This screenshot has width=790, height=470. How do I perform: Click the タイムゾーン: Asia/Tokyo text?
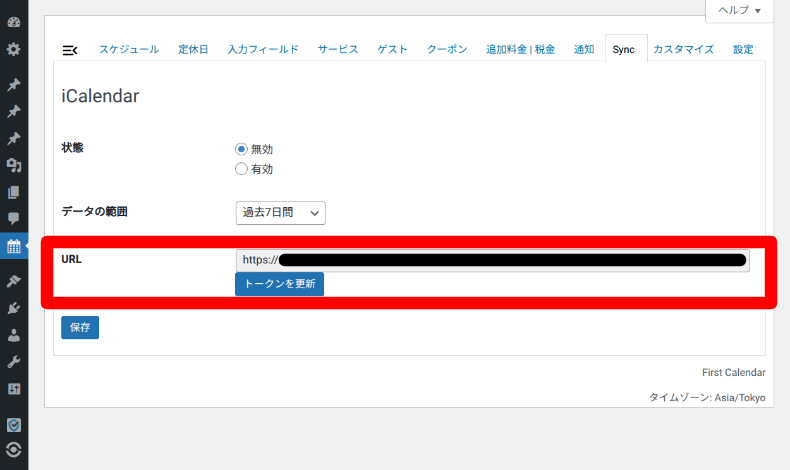(x=707, y=397)
